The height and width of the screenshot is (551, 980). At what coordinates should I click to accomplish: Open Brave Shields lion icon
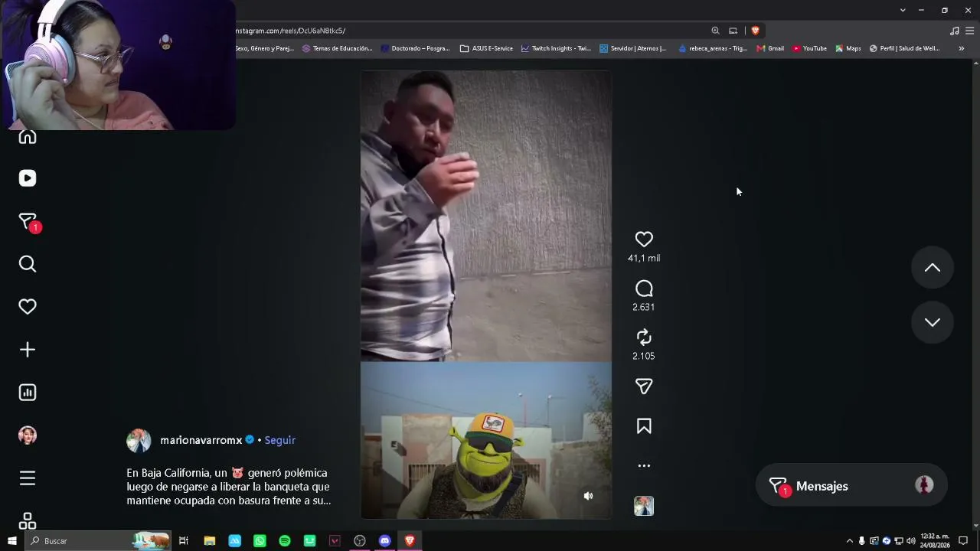click(x=755, y=31)
